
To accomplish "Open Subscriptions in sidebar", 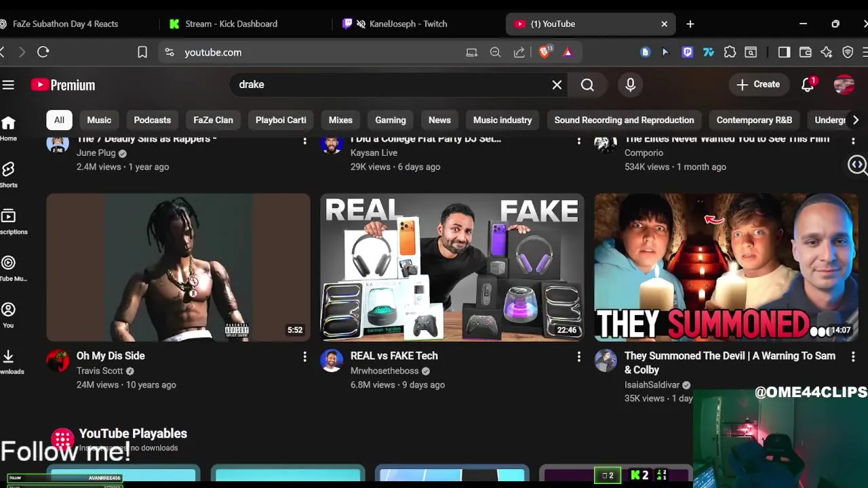I will pos(9,222).
